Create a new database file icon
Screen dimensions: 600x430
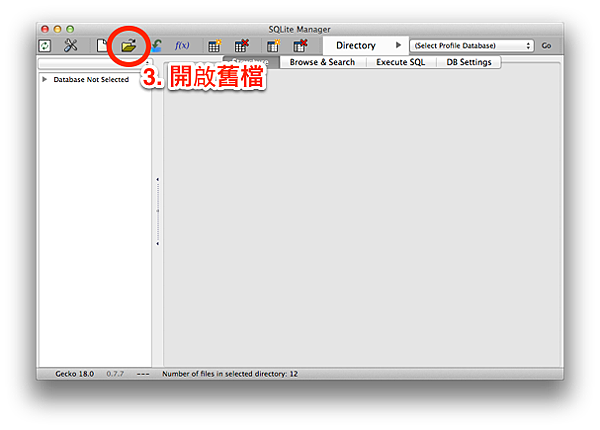(102, 46)
